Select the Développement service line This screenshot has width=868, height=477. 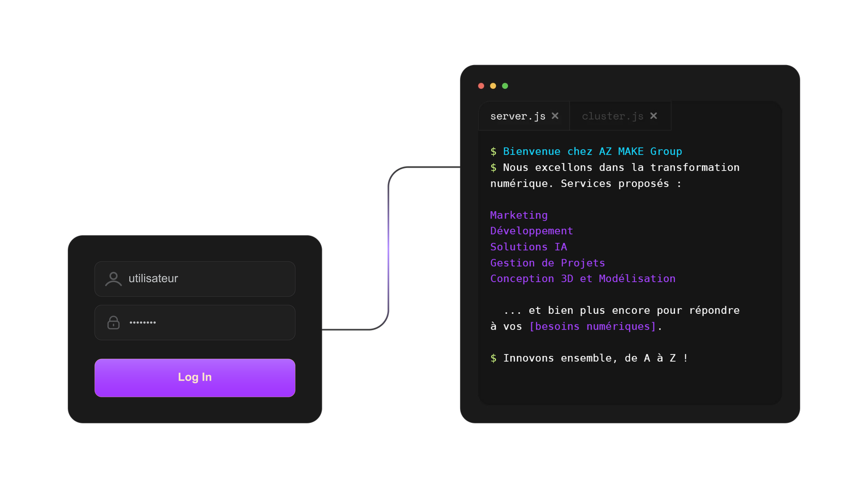(x=531, y=231)
